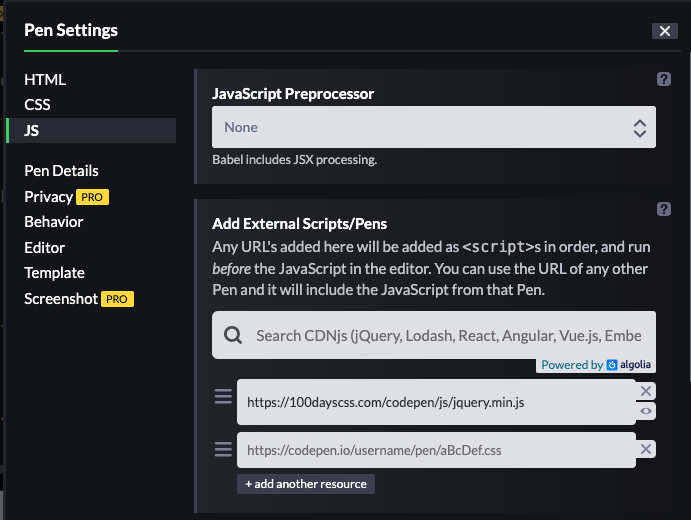The height and width of the screenshot is (520, 691).
Task: Open the Pen Details section
Action: 61,171
